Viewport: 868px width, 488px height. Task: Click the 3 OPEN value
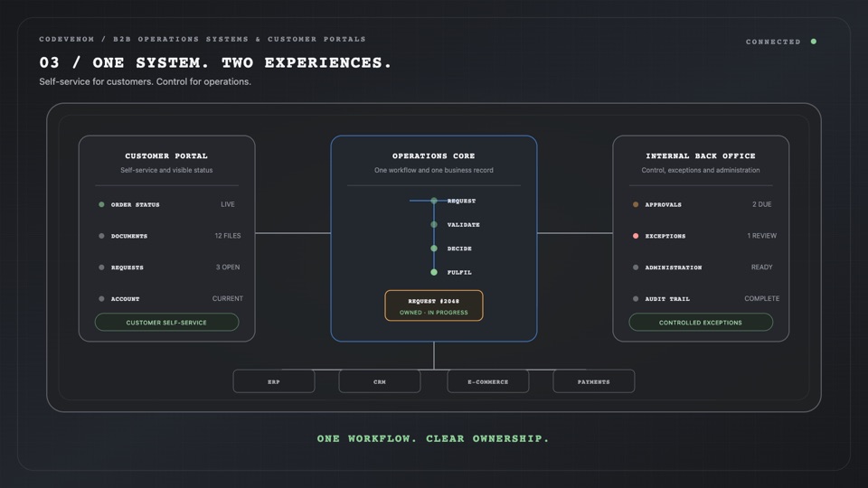coord(228,267)
